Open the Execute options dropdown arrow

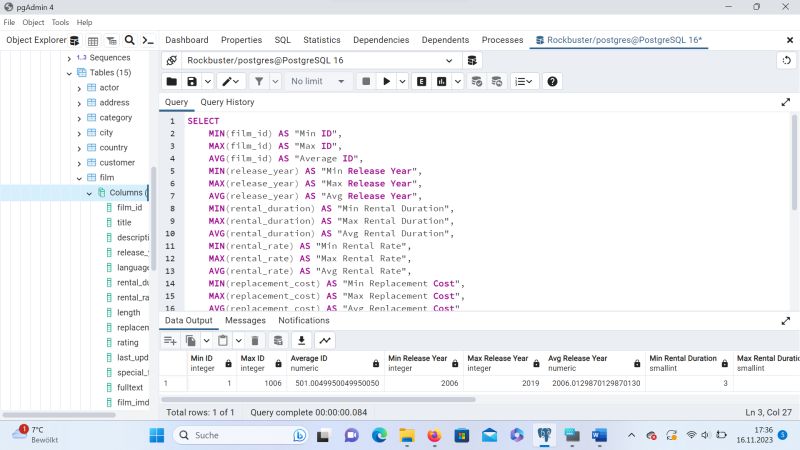403,81
